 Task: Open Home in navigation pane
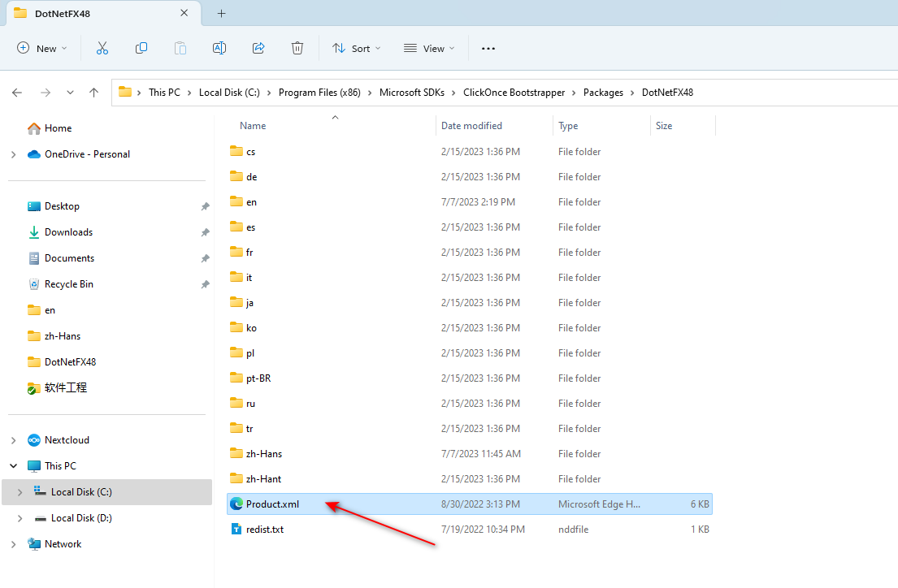coord(58,128)
